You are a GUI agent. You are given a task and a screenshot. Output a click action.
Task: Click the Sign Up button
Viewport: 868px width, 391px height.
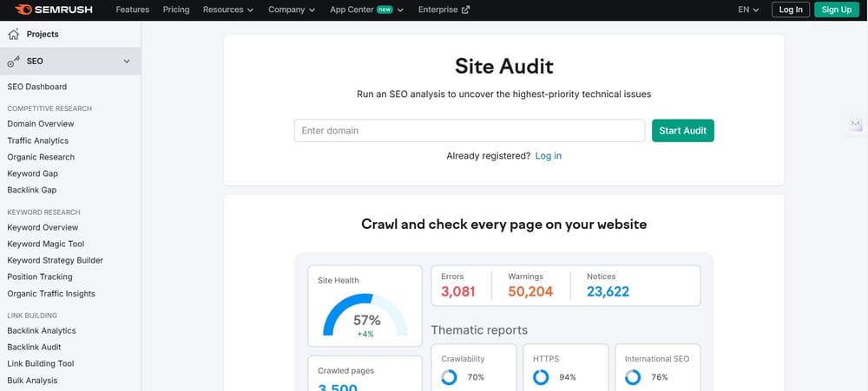(x=837, y=10)
